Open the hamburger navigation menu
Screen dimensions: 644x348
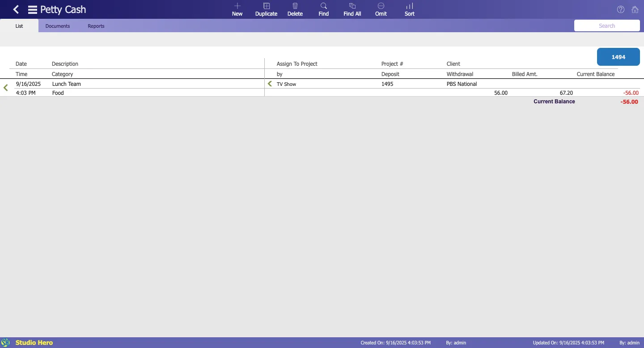pos(31,9)
